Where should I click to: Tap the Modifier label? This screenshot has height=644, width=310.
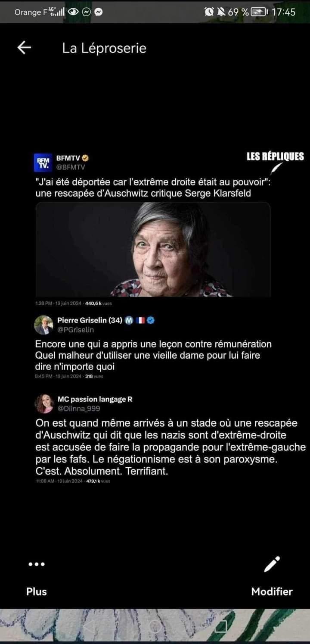pyautogui.click(x=272, y=591)
